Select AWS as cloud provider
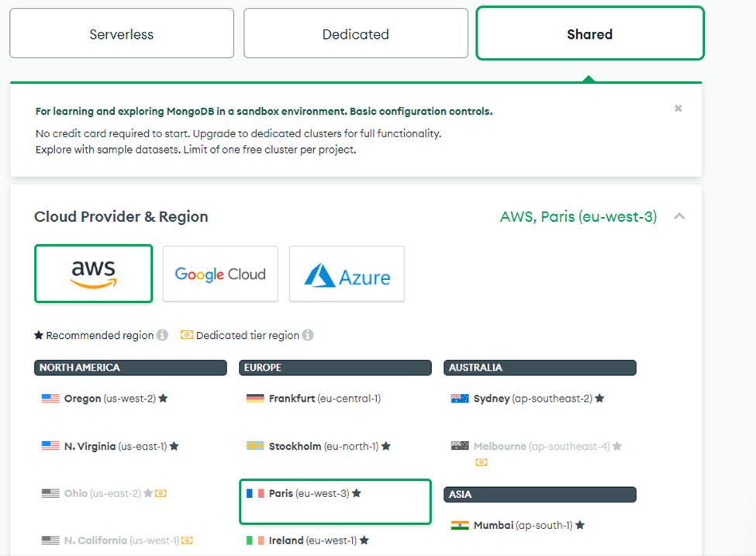This screenshot has height=556, width=756. [x=94, y=274]
